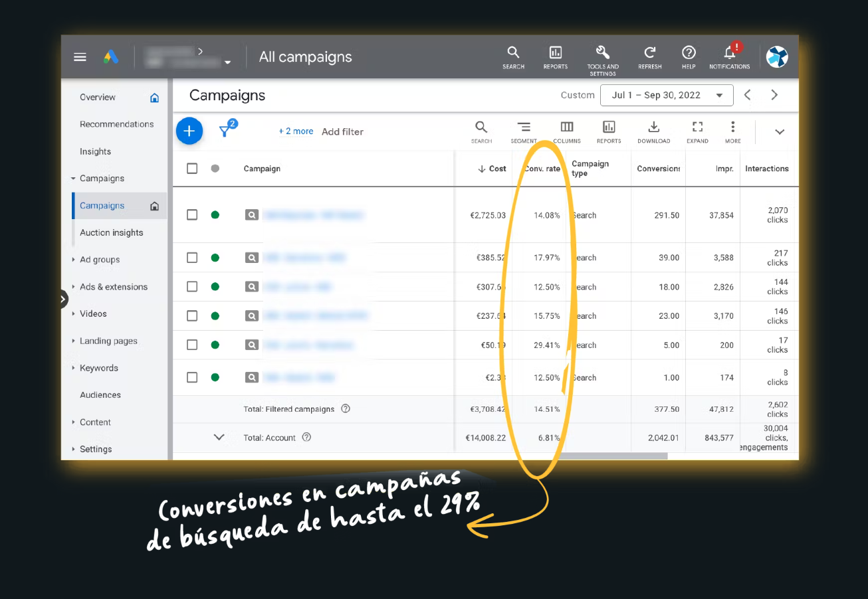Select checkbox of the €50.19 campaign row
The width and height of the screenshot is (868, 599).
click(x=192, y=345)
